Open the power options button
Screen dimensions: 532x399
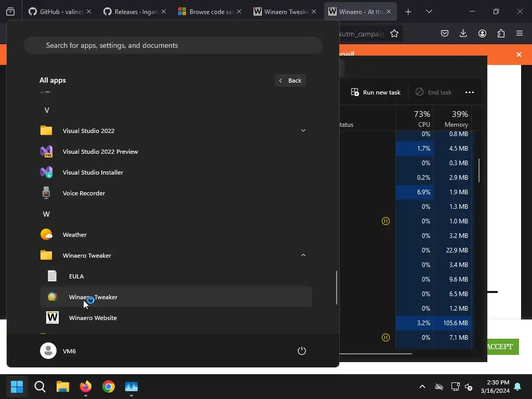302,351
